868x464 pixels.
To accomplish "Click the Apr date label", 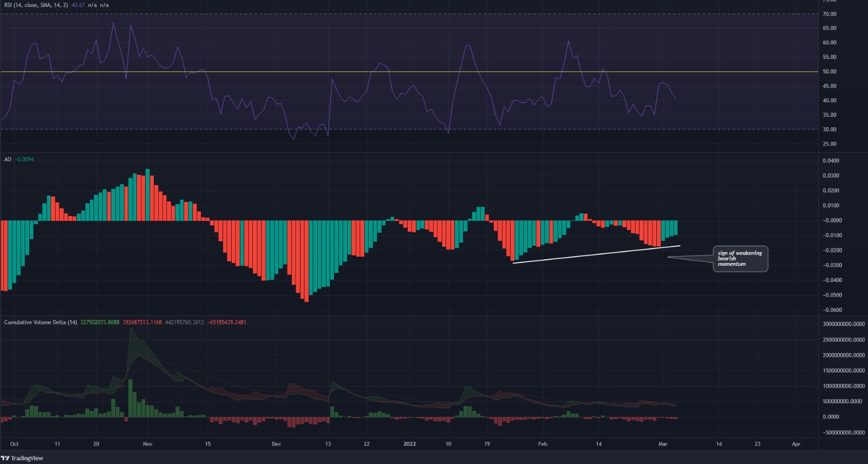I will coord(796,444).
